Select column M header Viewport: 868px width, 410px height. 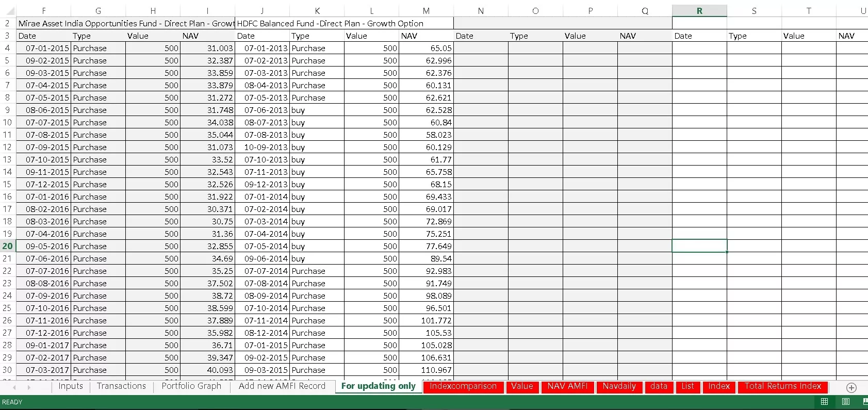pos(426,11)
